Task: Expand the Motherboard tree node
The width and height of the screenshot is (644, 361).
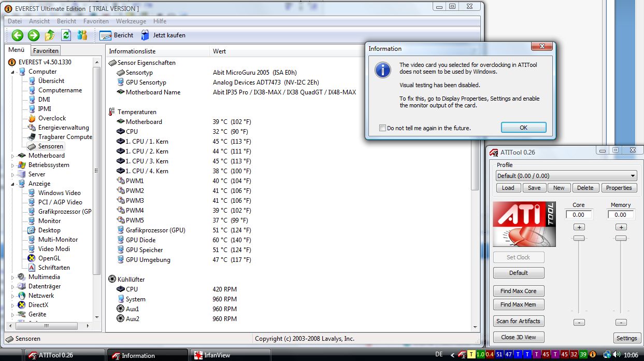Action: pyautogui.click(x=13, y=156)
